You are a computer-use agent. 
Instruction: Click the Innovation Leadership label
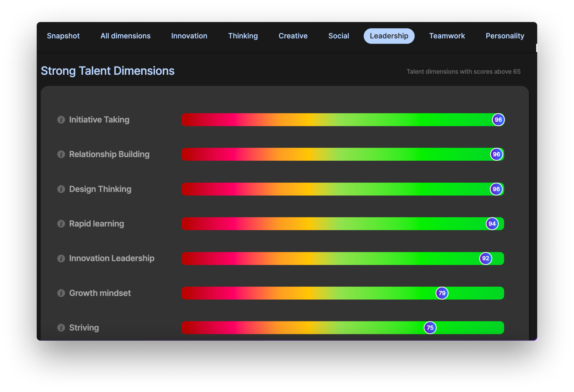click(x=112, y=258)
